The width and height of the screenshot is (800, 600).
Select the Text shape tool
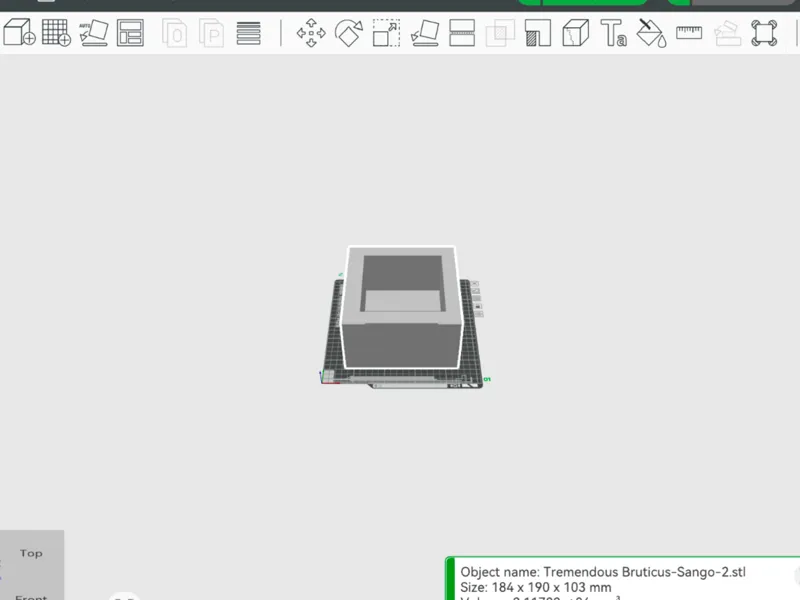613,33
